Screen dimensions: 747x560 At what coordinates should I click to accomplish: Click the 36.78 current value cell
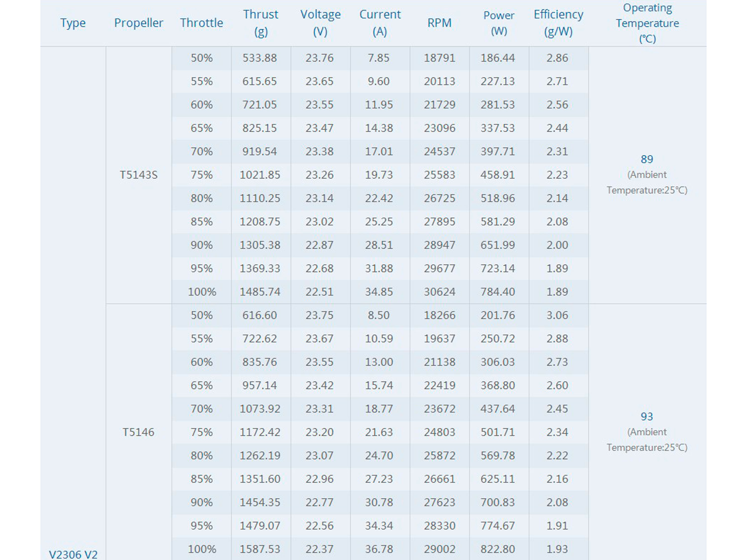point(379,549)
